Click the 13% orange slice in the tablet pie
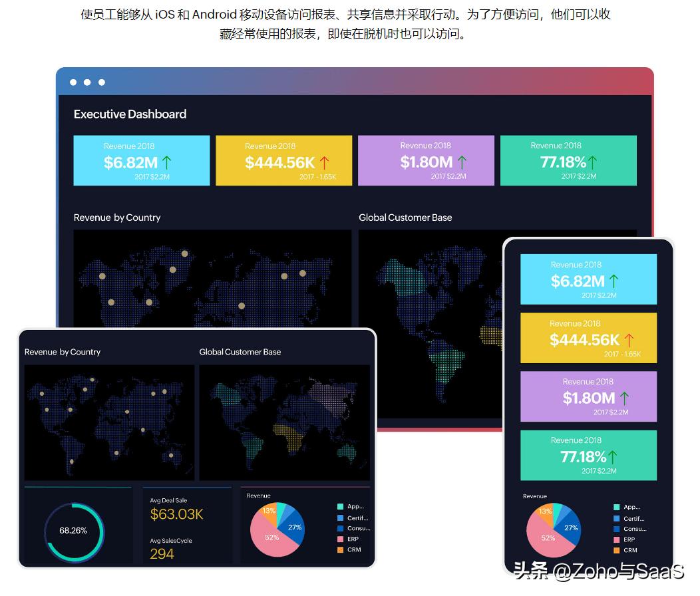The width and height of the screenshot is (700, 596). click(x=269, y=511)
